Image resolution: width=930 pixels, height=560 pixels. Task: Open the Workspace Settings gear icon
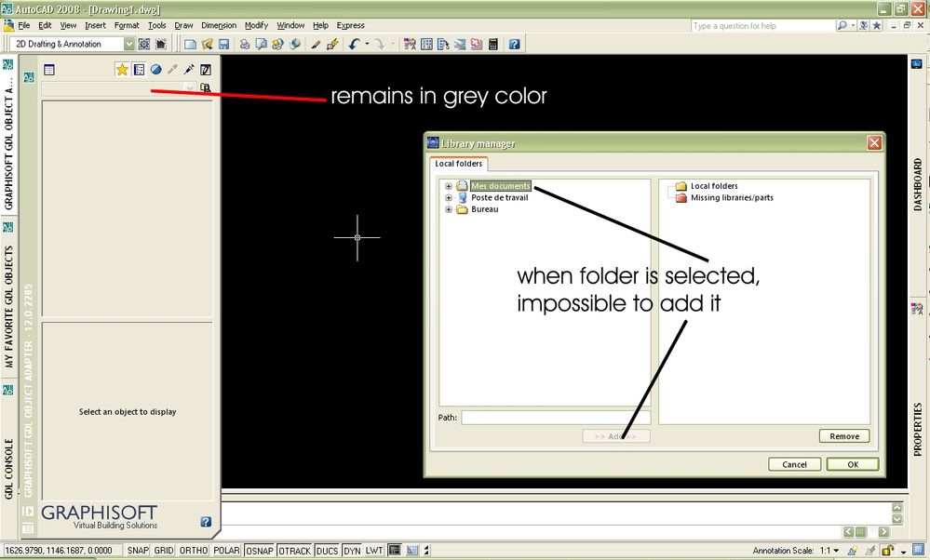[144, 44]
